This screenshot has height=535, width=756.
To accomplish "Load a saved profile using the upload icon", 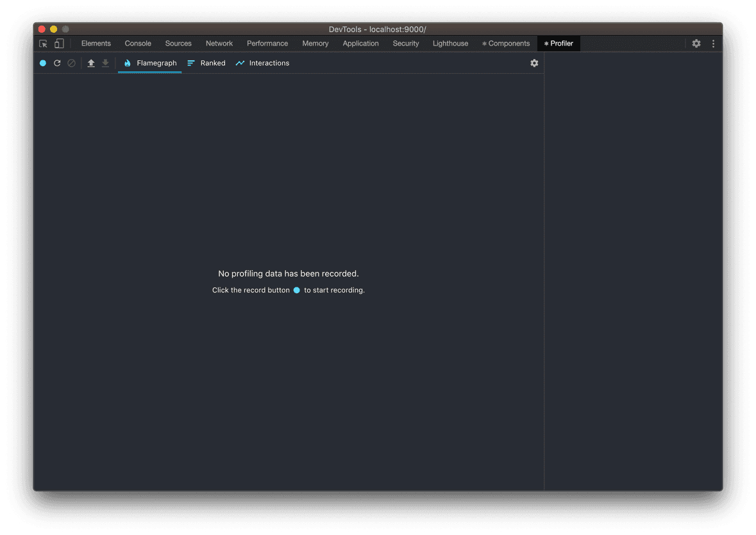I will pyautogui.click(x=90, y=63).
